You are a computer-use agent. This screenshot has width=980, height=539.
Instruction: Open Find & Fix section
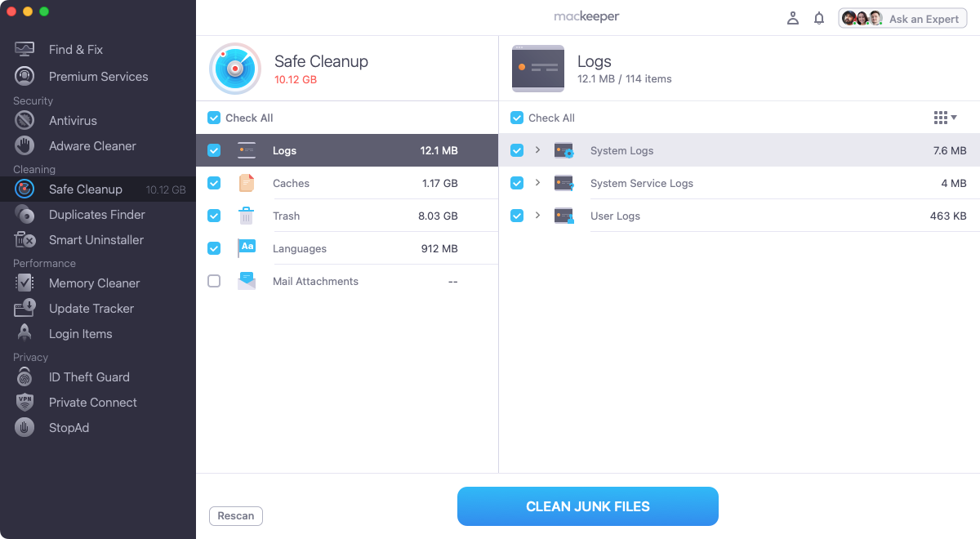76,49
